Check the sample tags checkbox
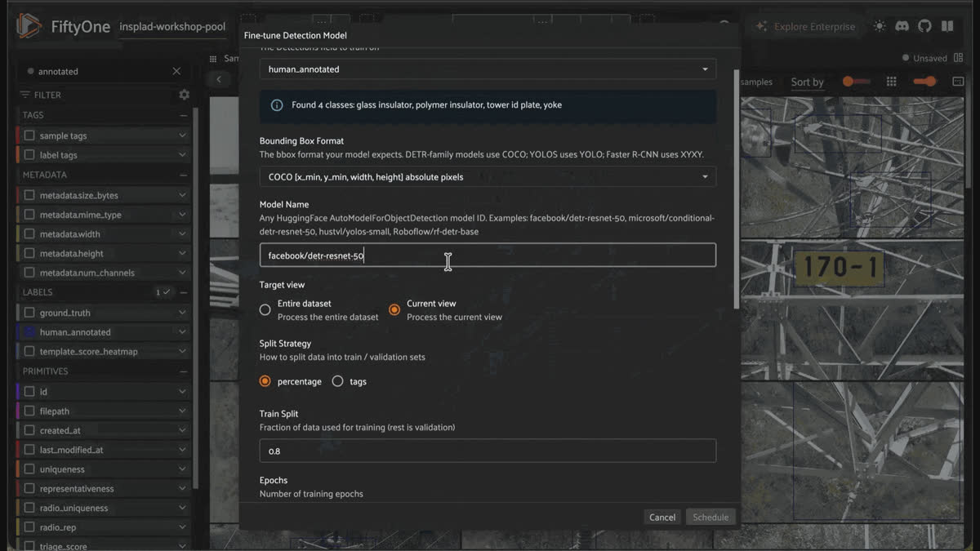Screen dimensions: 980x551 tap(29, 136)
